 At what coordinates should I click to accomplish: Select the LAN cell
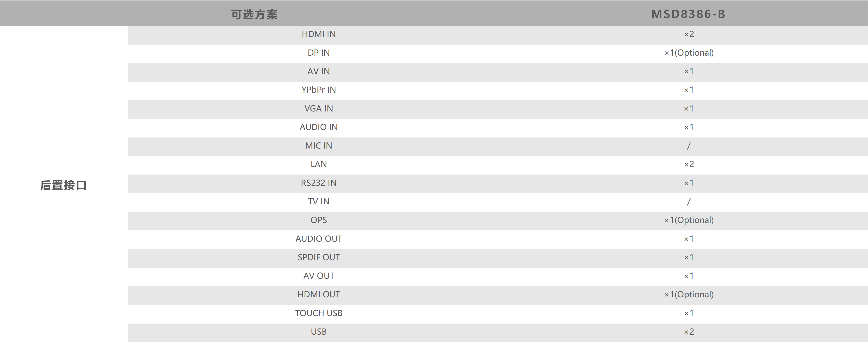tap(318, 164)
